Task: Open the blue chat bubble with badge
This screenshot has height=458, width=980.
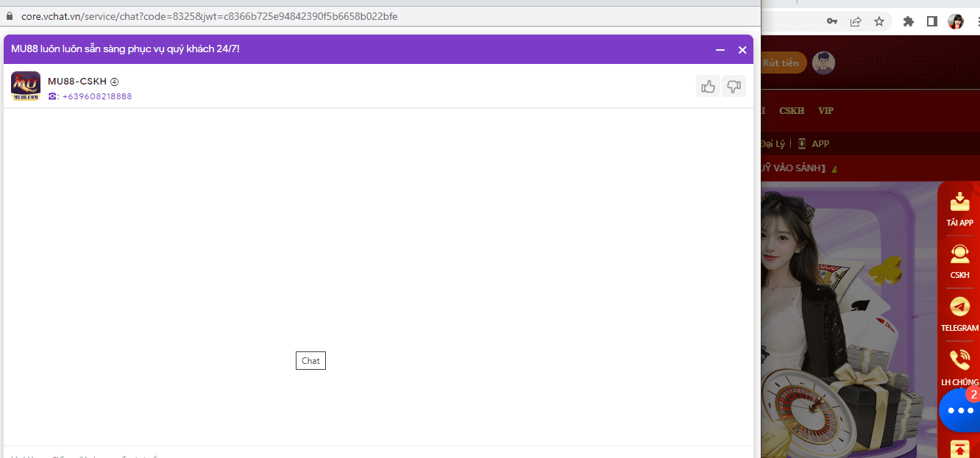Action: pyautogui.click(x=960, y=410)
